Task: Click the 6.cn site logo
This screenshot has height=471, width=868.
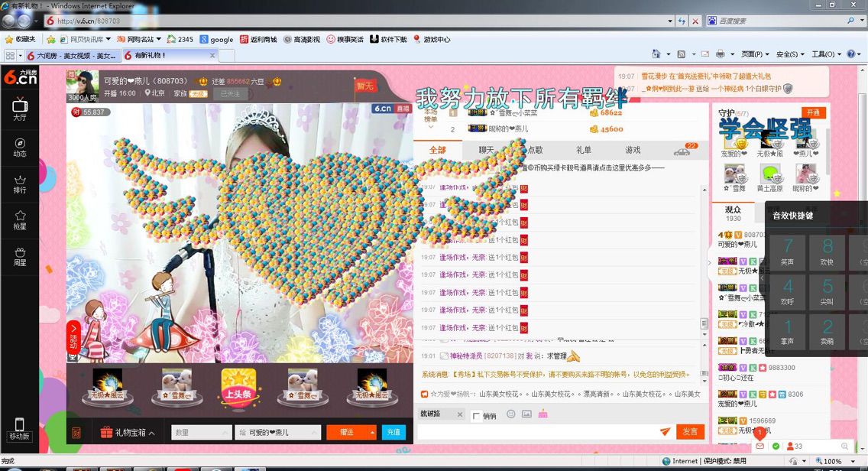Action: tap(20, 77)
